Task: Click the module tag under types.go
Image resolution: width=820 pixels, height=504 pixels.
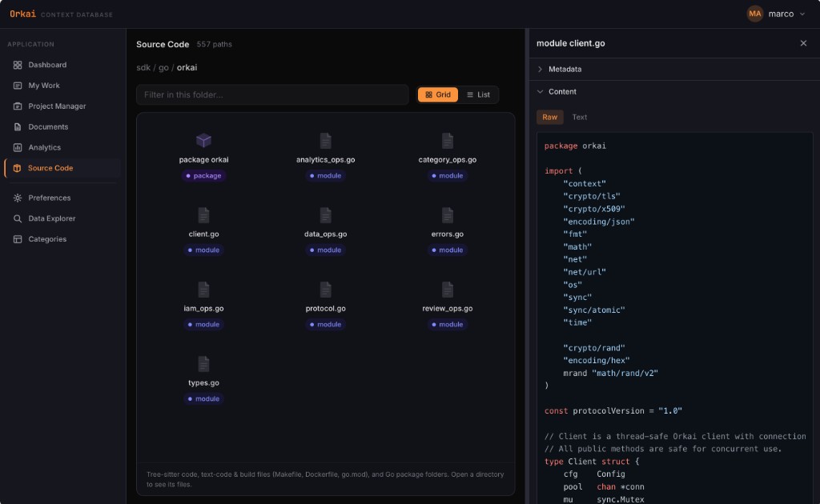Action: (x=203, y=398)
